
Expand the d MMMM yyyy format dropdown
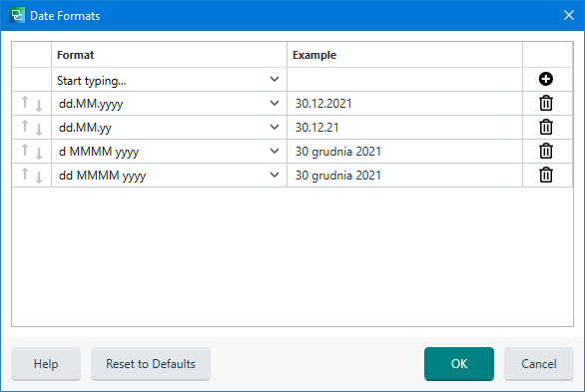(x=275, y=151)
